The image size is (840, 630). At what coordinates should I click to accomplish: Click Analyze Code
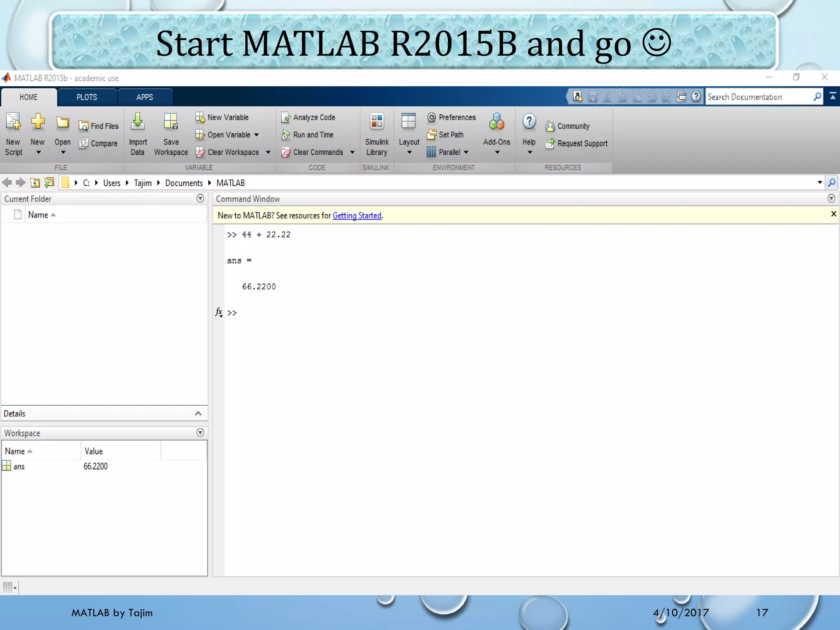click(x=308, y=117)
